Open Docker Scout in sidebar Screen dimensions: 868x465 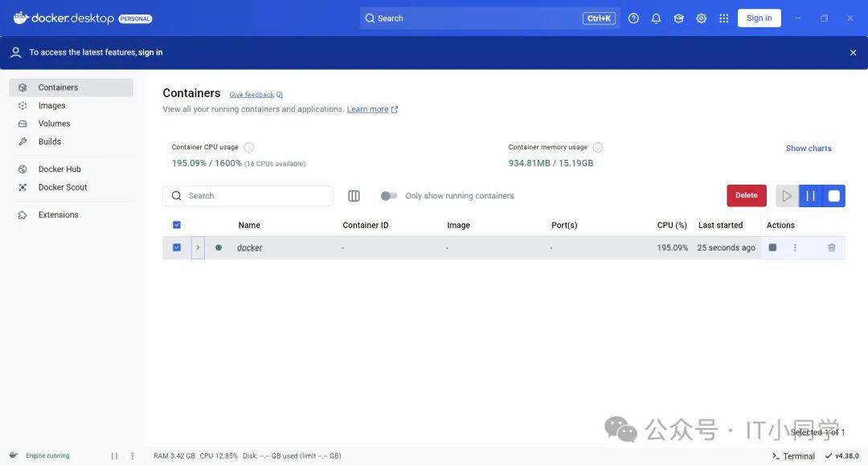coord(72,187)
